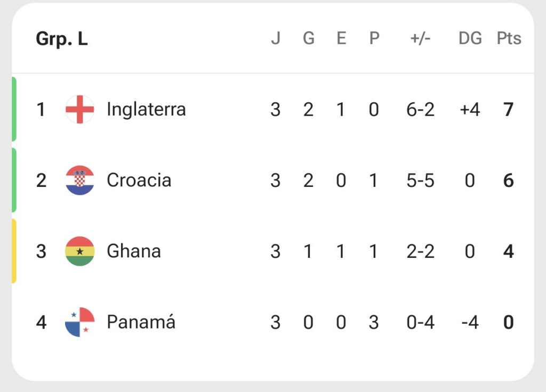Click the +/- goals column header
The height and width of the screenshot is (392, 546).
click(x=420, y=38)
